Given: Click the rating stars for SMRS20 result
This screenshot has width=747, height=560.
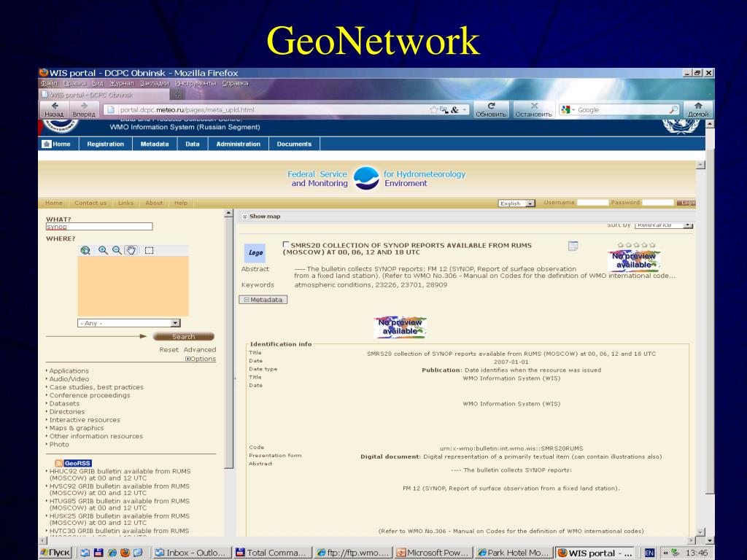Looking at the screenshot, I should click(x=636, y=245).
